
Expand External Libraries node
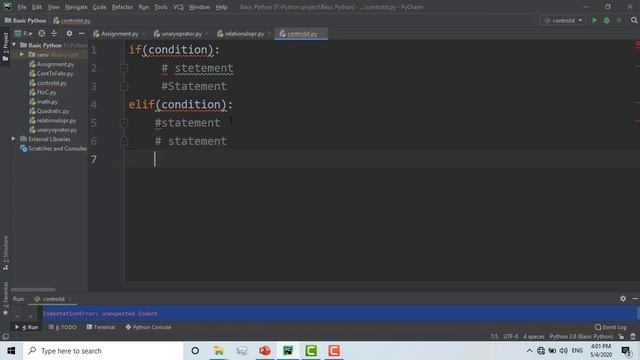(13, 139)
